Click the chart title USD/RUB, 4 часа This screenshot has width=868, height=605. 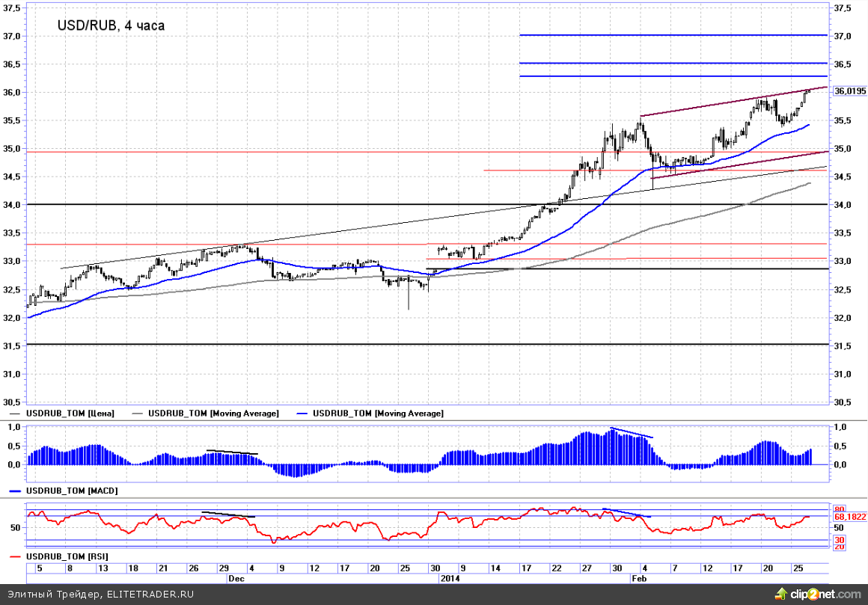[x=111, y=25]
